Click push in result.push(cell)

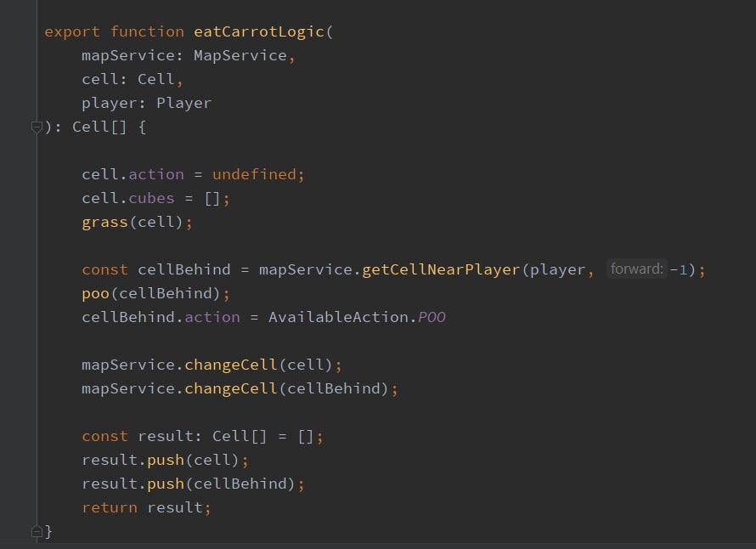pos(166,461)
